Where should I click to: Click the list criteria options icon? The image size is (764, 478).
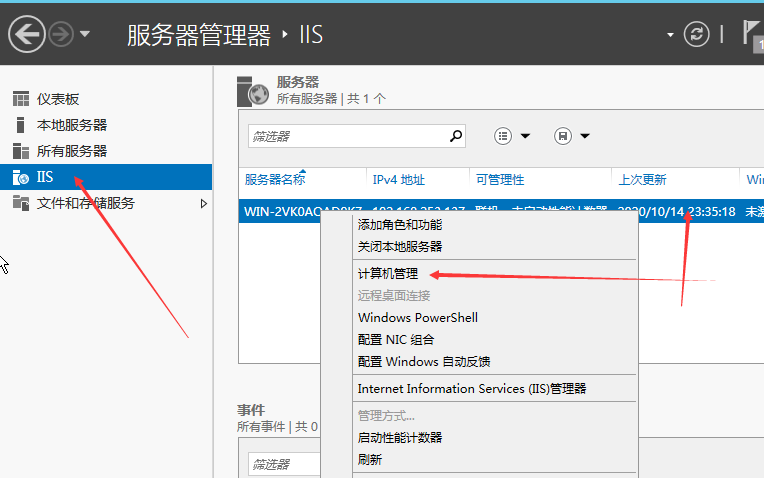click(503, 136)
